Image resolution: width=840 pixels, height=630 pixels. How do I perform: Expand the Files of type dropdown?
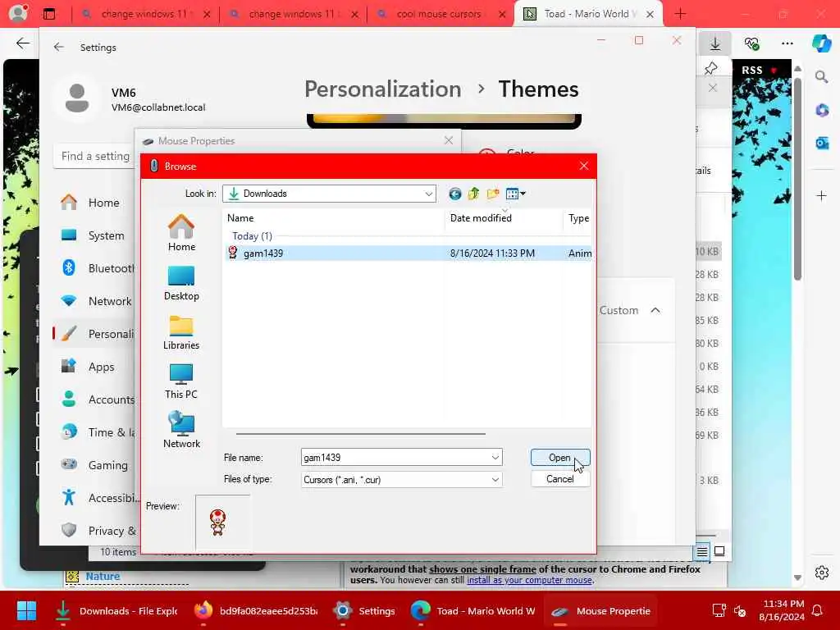[495, 479]
